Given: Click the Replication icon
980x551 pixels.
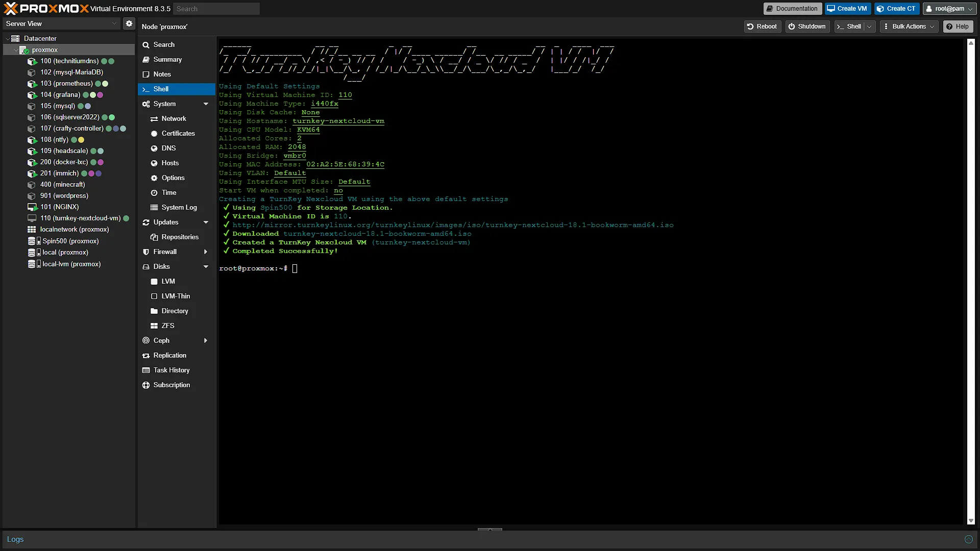Looking at the screenshot, I should [x=146, y=356].
